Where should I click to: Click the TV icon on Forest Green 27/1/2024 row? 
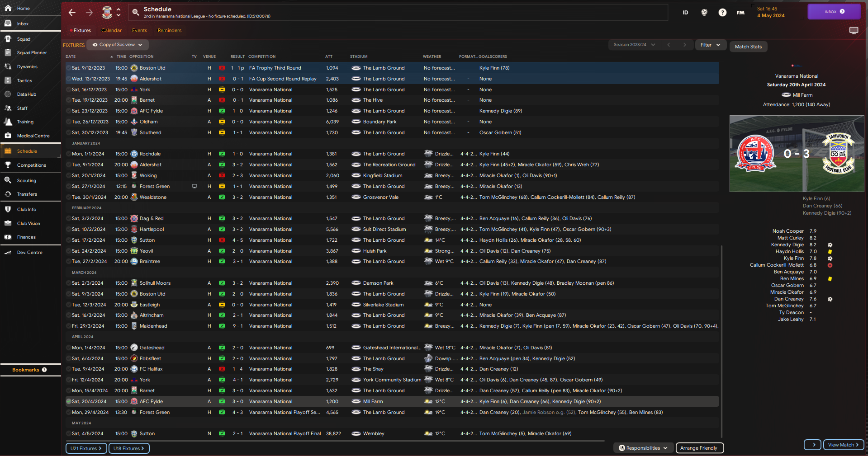tap(194, 186)
